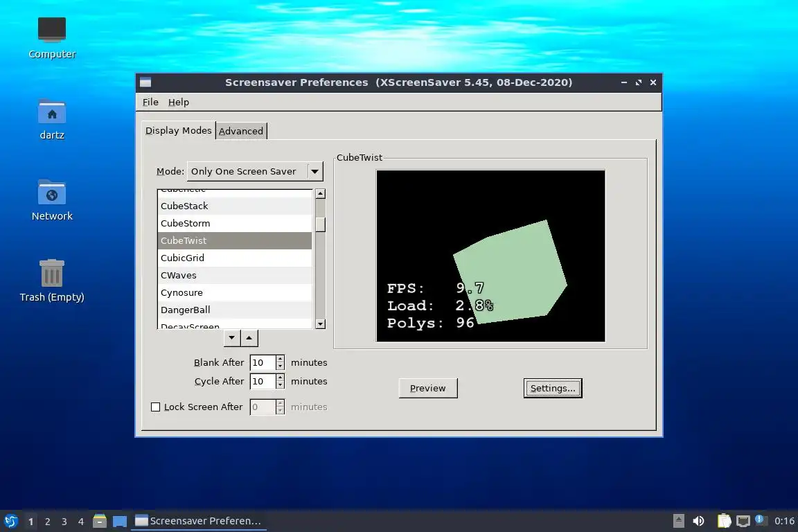This screenshot has height=532, width=798.
Task: Open the File menu
Action: [150, 102]
